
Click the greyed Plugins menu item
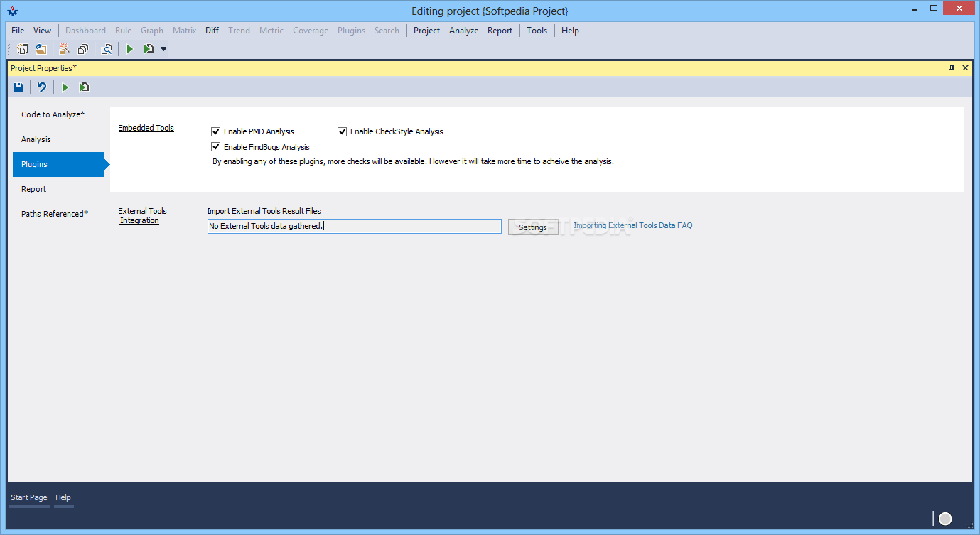click(x=351, y=31)
